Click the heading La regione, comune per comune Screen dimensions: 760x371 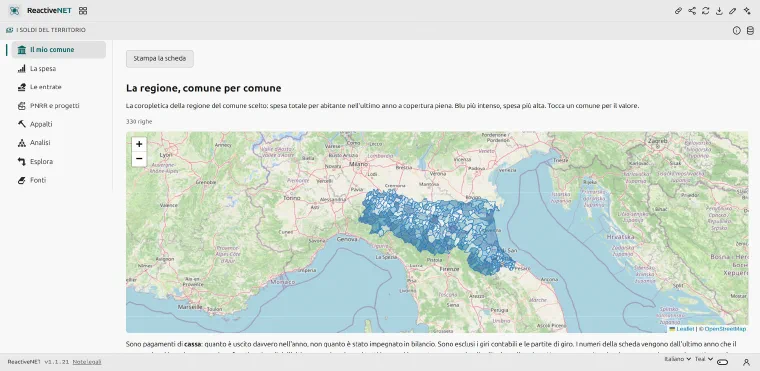click(204, 88)
